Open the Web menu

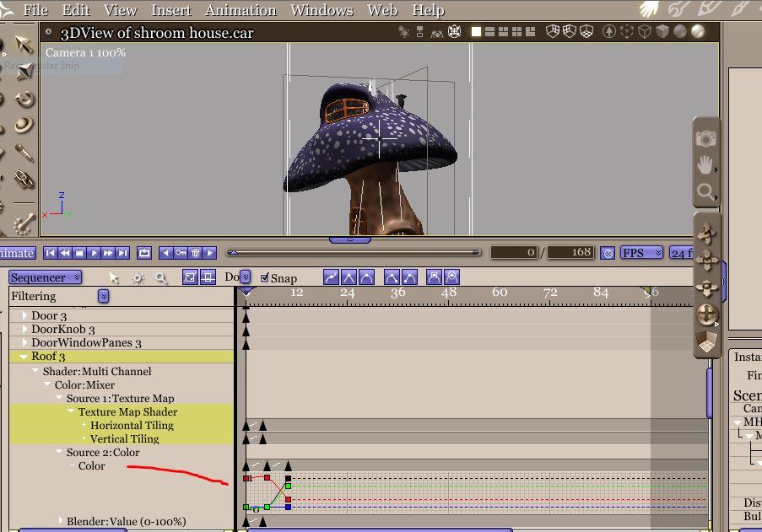coord(382,10)
